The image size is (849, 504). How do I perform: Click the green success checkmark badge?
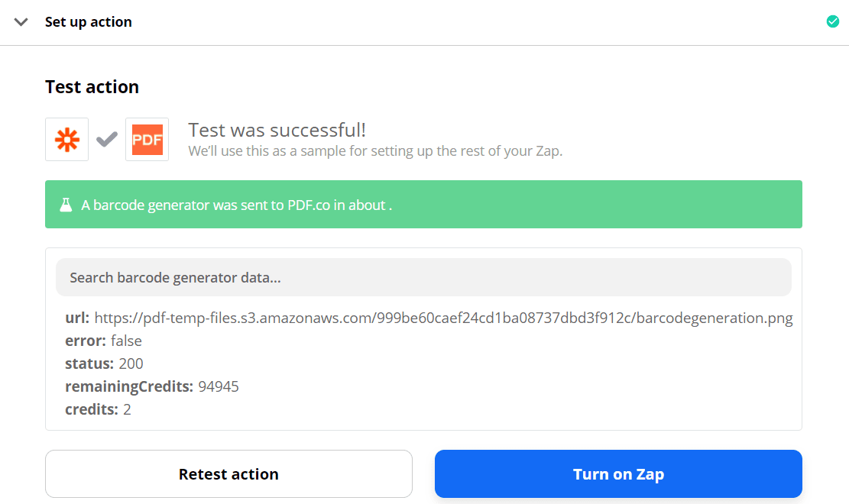pyautogui.click(x=832, y=21)
